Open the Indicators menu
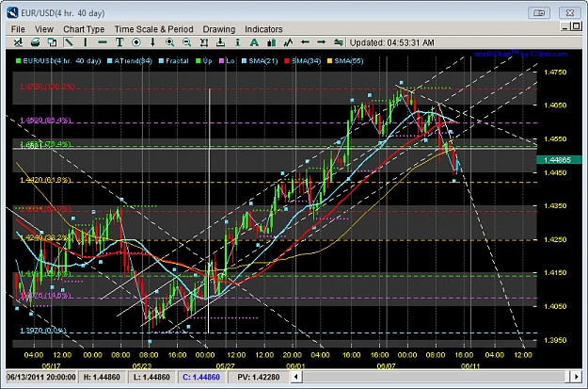 [x=263, y=29]
